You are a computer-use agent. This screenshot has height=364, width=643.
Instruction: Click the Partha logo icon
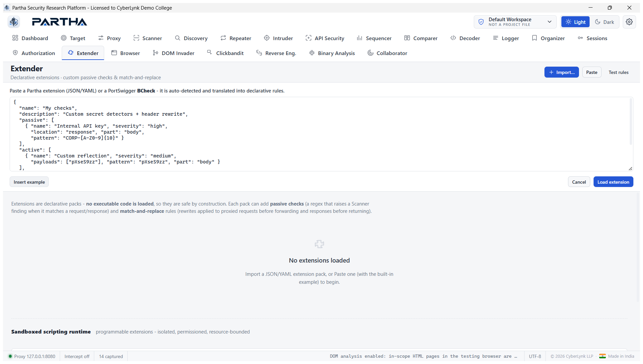point(14,22)
